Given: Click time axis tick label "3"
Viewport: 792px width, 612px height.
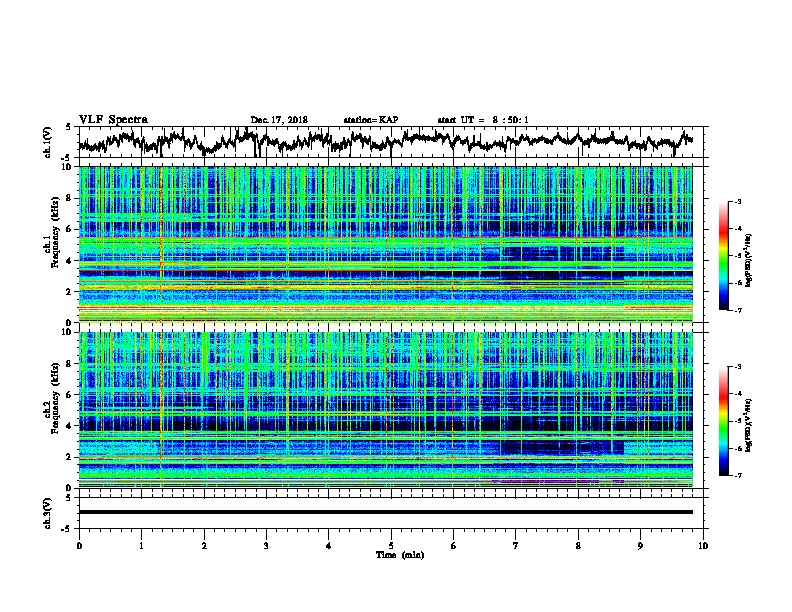Looking at the screenshot, I should 266,546.
